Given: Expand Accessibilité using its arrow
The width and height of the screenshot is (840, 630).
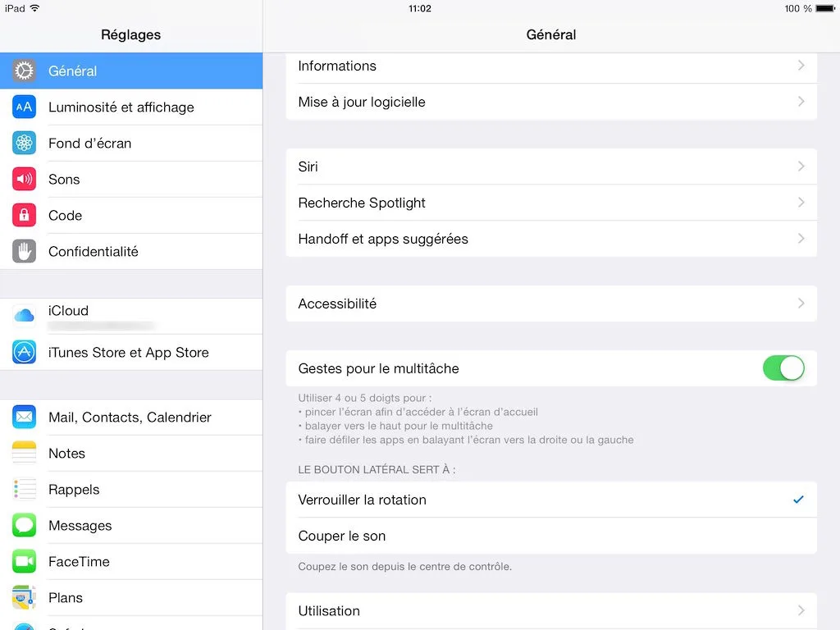Looking at the screenshot, I should click(801, 304).
